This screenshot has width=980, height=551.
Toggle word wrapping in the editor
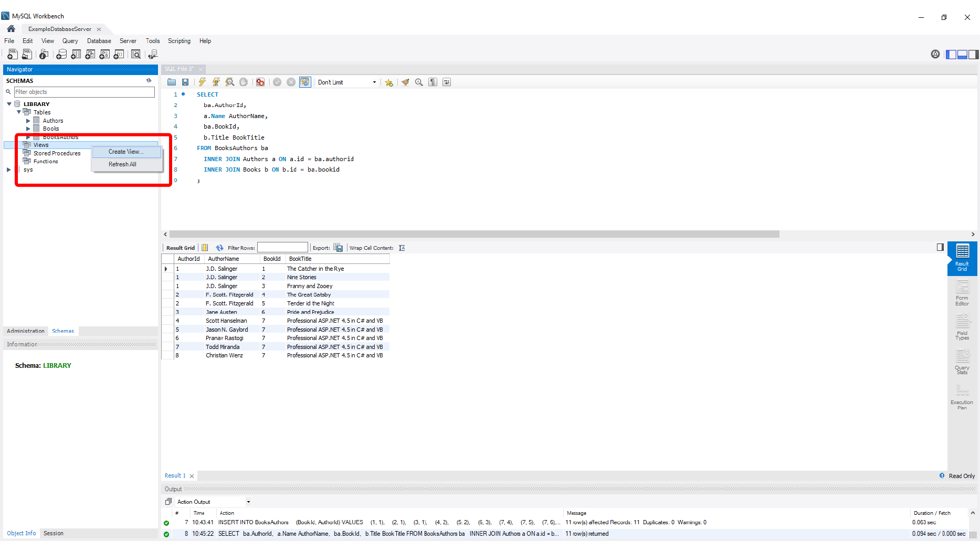(447, 82)
